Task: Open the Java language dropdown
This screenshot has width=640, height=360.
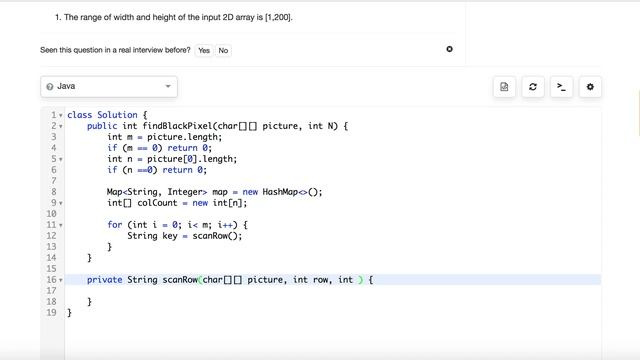Action: 109,87
